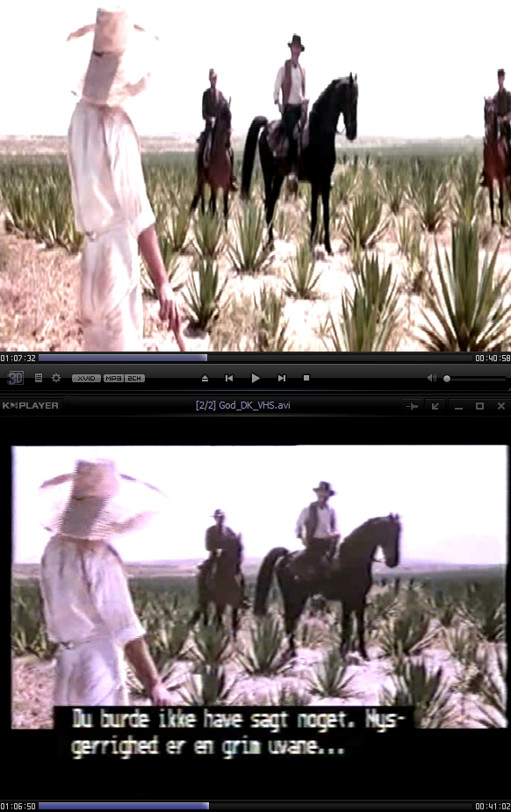Skip to the previous track
This screenshot has height=812, width=511.
coord(229,378)
